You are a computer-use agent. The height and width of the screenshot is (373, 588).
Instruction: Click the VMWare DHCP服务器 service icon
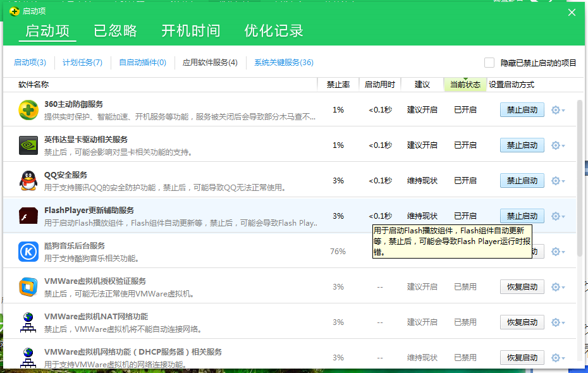click(x=28, y=357)
